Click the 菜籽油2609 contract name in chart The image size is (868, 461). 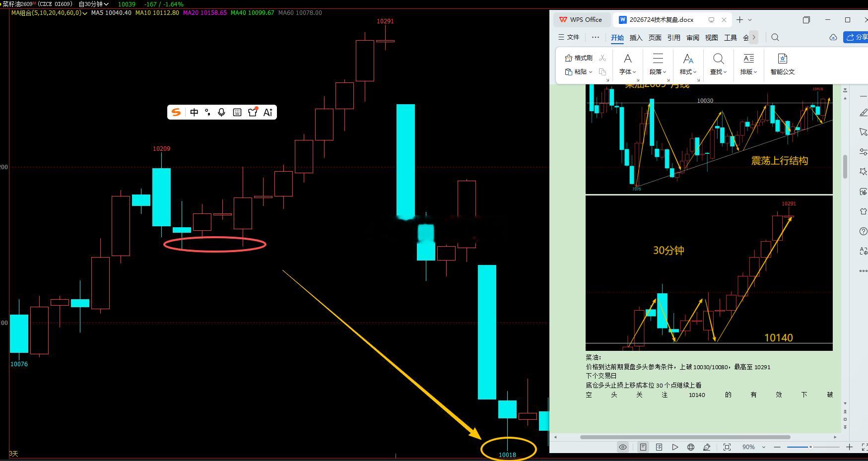[x=18, y=4]
